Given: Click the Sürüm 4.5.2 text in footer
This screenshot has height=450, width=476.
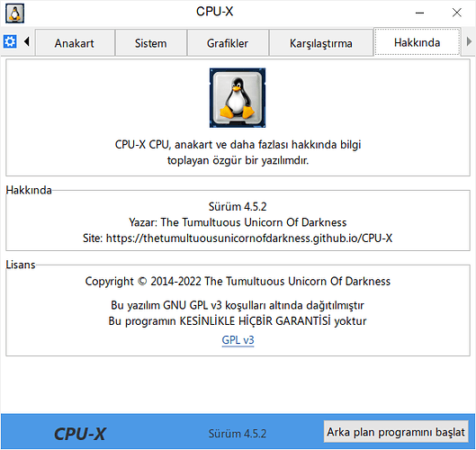Looking at the screenshot, I should [x=238, y=434].
